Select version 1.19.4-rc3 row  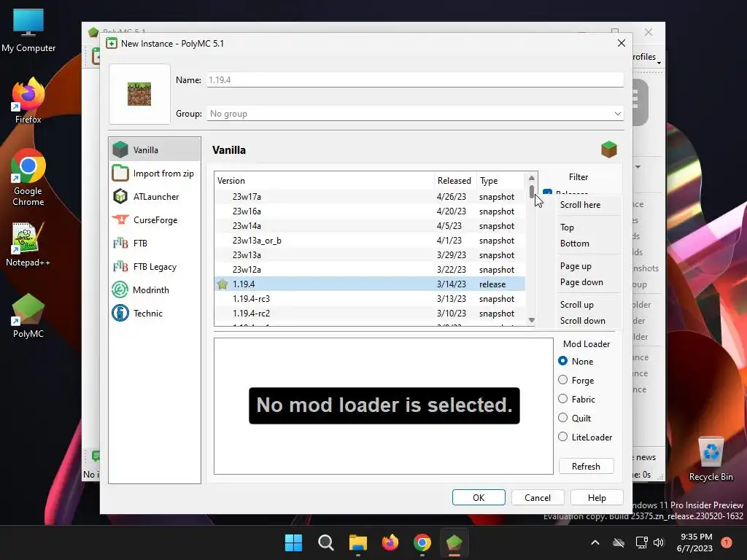[x=370, y=298]
